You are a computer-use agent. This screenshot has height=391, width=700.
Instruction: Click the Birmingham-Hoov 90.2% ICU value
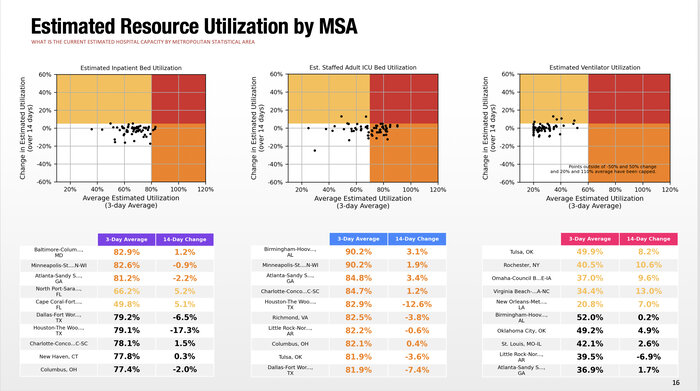click(358, 252)
